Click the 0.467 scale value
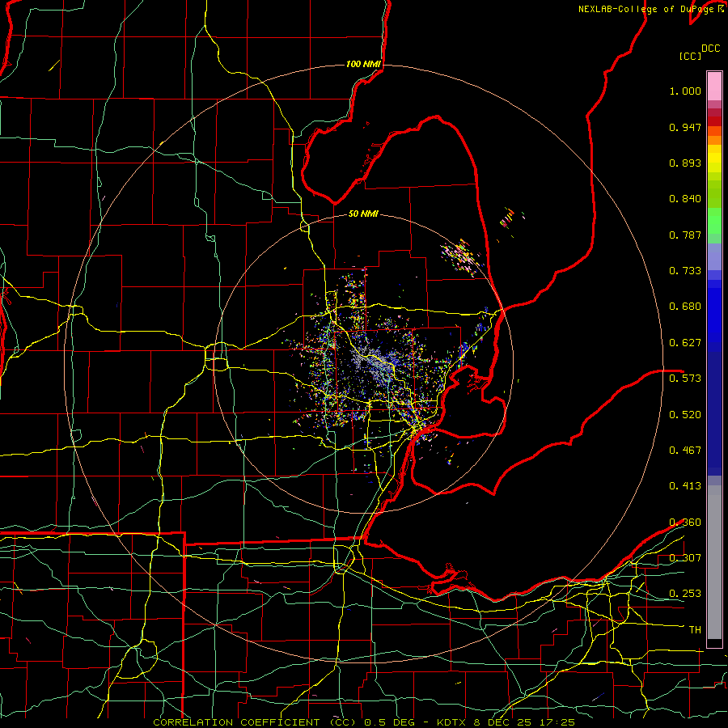The width and height of the screenshot is (728, 728). [685, 451]
